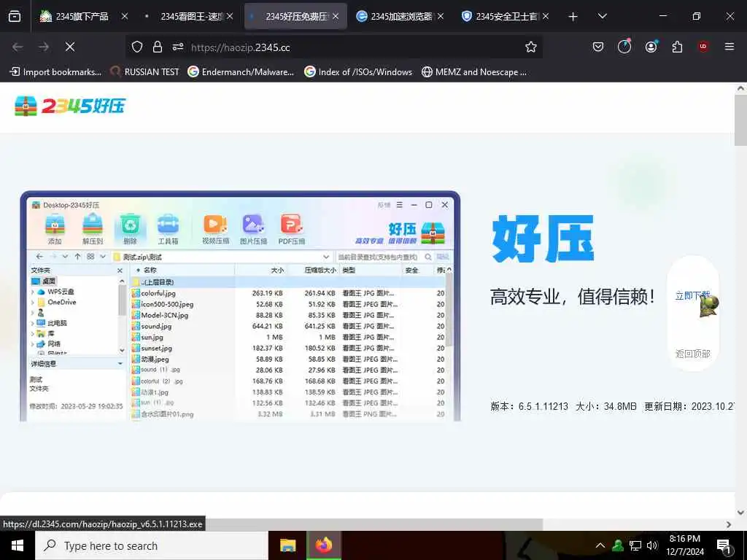
Task: Open Firefox hamburger application menu
Action: click(729, 47)
